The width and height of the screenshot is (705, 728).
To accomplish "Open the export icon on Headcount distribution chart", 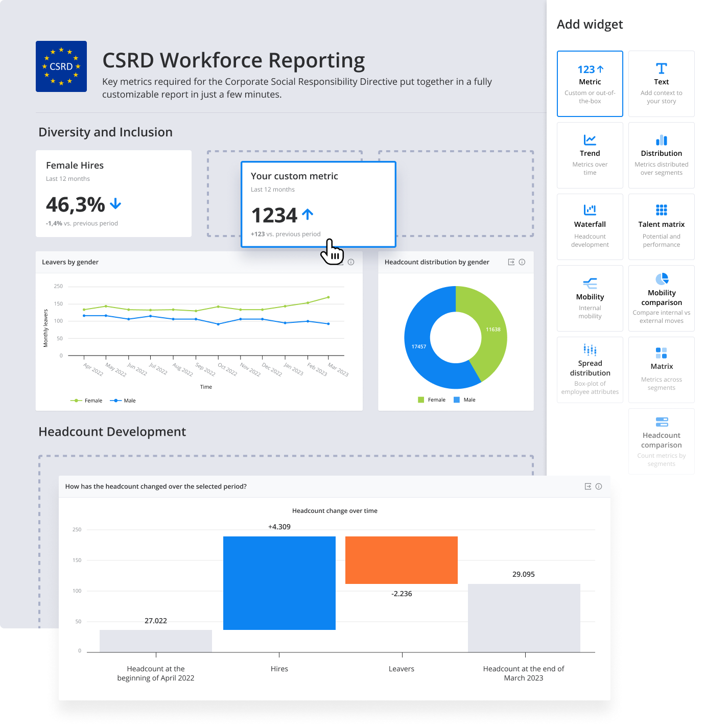I will pos(510,262).
